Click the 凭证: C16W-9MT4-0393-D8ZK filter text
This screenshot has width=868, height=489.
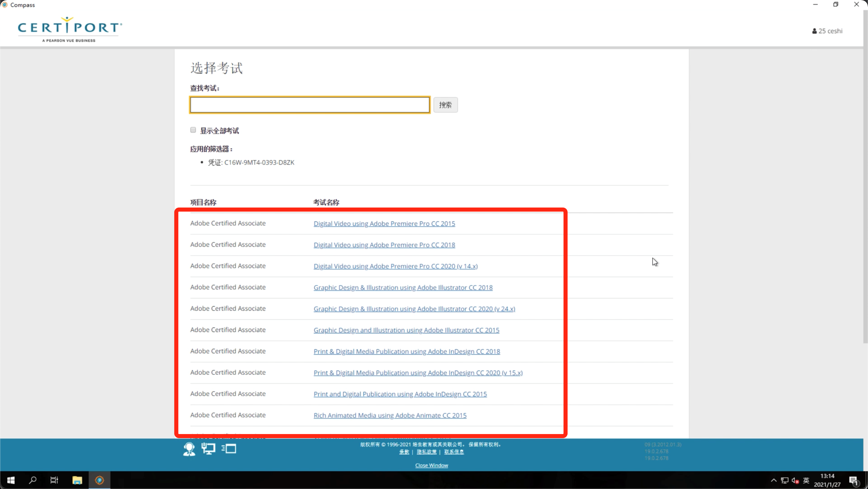point(251,162)
